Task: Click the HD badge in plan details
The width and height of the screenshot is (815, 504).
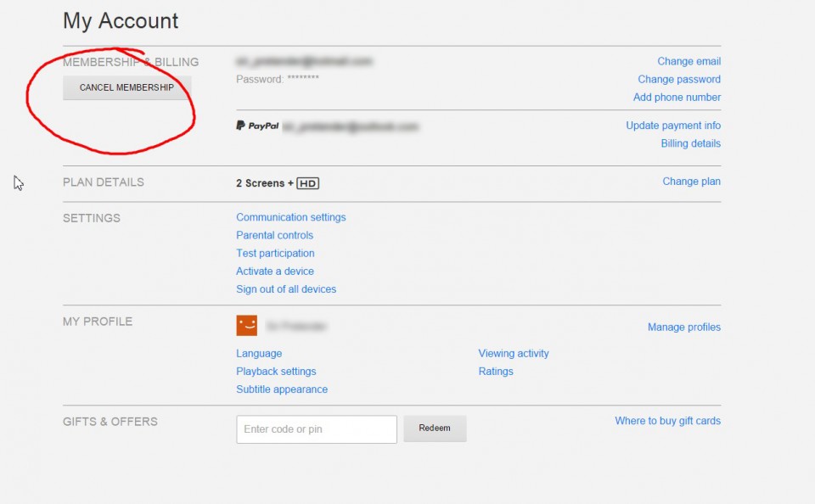Action: pos(308,183)
